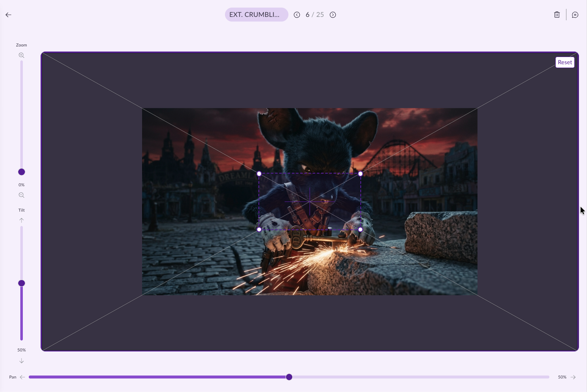The image size is (587, 392).
Task: Click the zoom in magnifier icon
Action: pos(22,55)
